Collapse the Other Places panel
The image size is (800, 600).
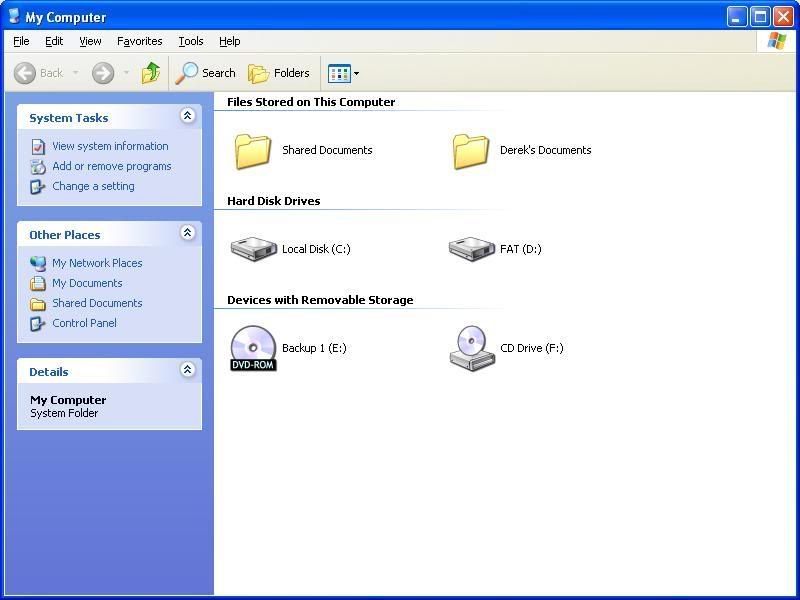click(x=187, y=234)
